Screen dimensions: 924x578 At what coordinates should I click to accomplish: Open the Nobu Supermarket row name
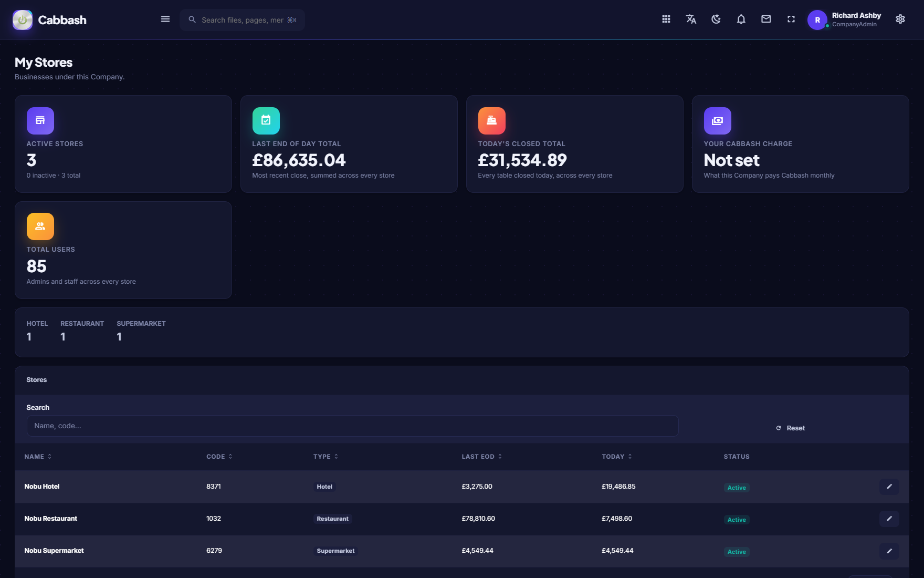point(54,551)
